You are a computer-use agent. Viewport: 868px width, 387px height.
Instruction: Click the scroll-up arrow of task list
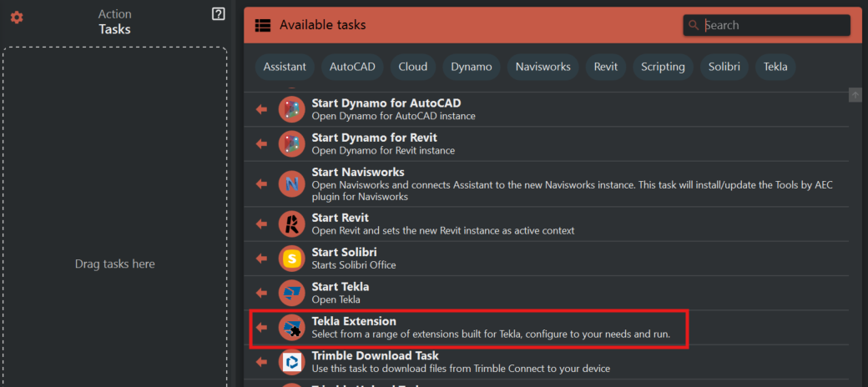(x=855, y=96)
